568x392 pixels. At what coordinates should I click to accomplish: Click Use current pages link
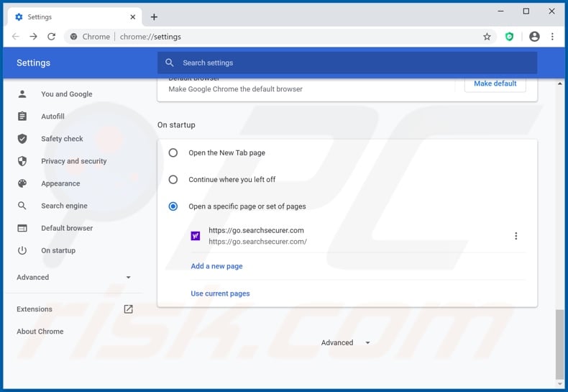pos(220,293)
